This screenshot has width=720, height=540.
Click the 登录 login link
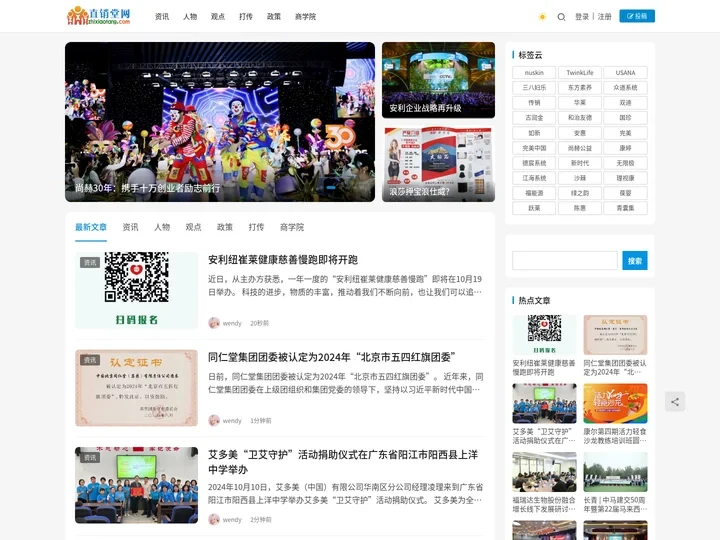pyautogui.click(x=582, y=17)
